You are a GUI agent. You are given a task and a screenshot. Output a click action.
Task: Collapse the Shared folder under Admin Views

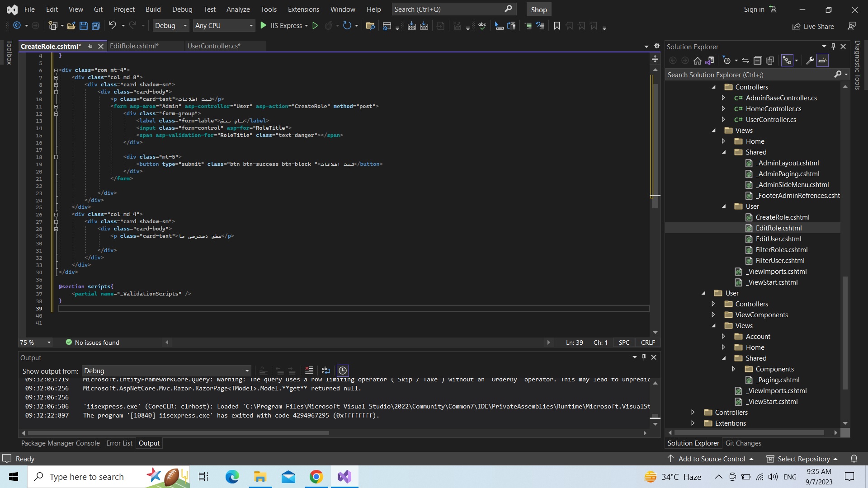[724, 152]
